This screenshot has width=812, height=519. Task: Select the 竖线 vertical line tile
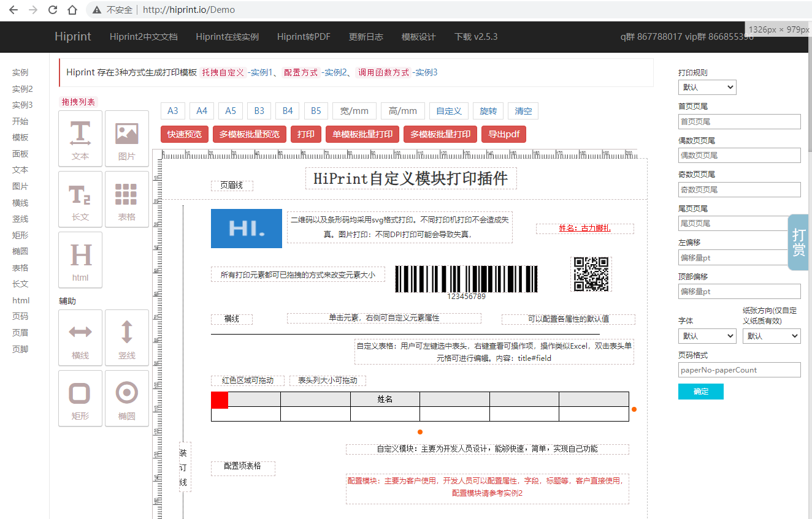click(x=127, y=338)
